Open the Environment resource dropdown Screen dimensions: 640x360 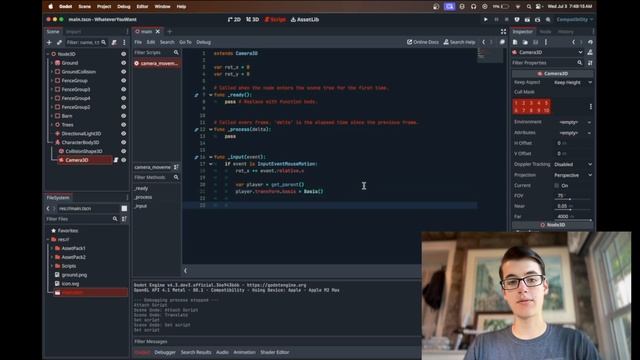pyautogui.click(x=589, y=122)
